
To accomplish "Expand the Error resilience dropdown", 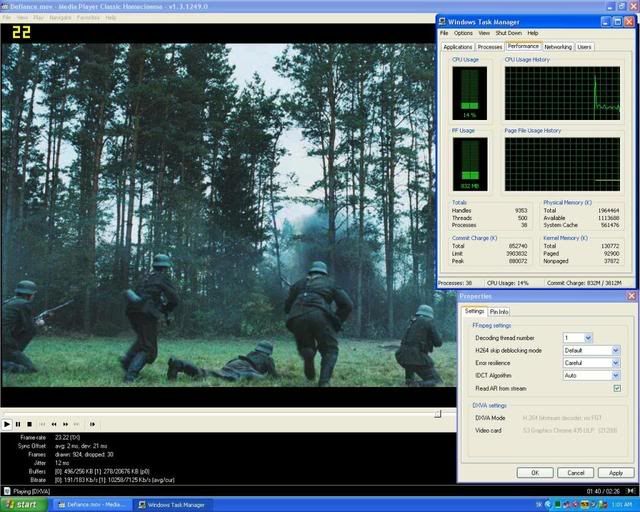I will tap(616, 363).
